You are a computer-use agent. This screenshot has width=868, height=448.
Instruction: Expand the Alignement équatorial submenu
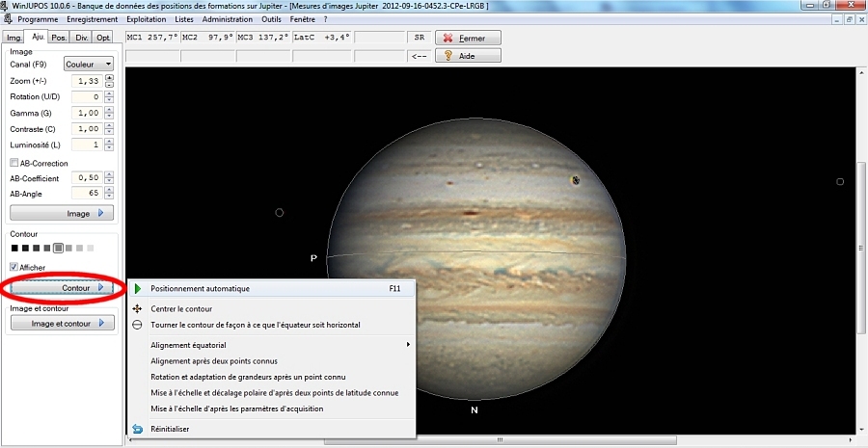[x=283, y=345]
